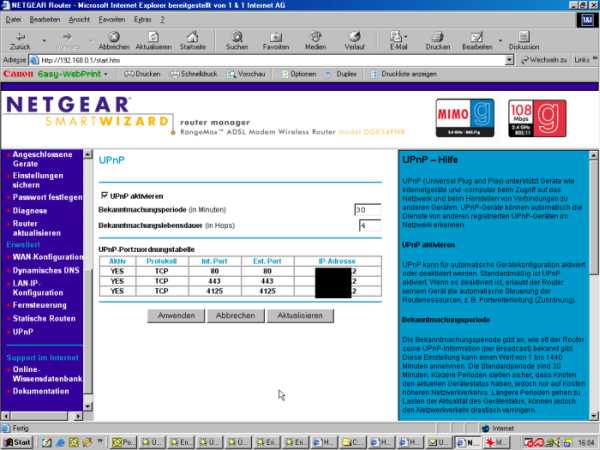Open Canon Vorschau print preview
Image resolution: width=600 pixels, height=450 pixels.
tap(247, 74)
